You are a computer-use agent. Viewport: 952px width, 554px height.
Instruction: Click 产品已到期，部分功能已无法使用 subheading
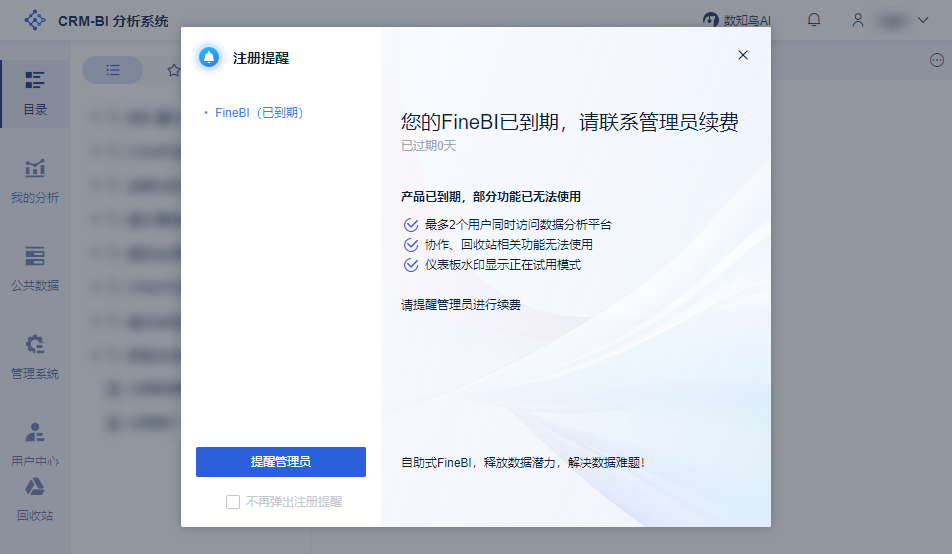point(491,197)
